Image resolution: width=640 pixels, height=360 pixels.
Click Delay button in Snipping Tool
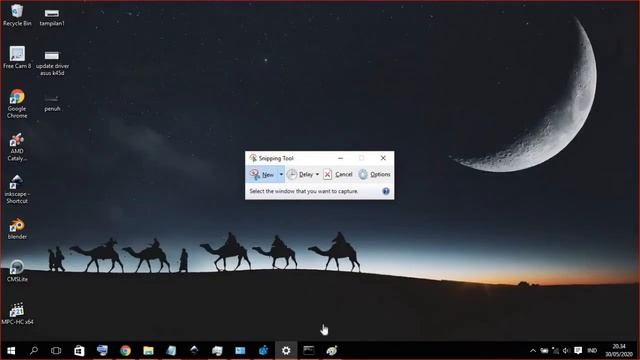[300, 174]
